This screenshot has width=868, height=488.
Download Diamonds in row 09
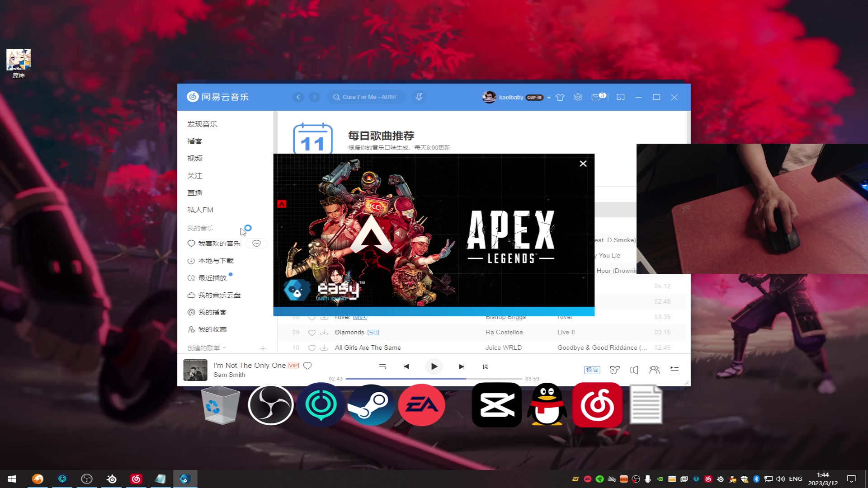[324, 333]
